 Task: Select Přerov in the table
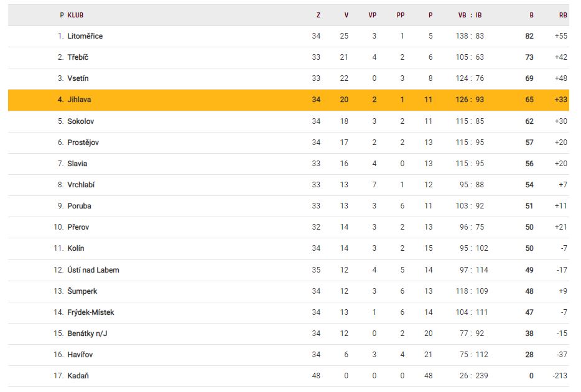tap(78, 227)
